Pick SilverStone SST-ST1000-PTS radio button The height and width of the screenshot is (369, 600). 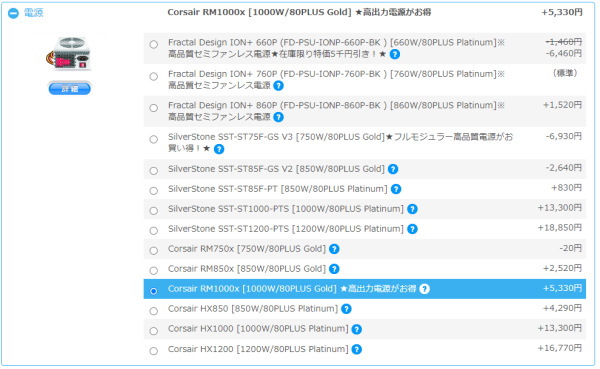(x=154, y=211)
